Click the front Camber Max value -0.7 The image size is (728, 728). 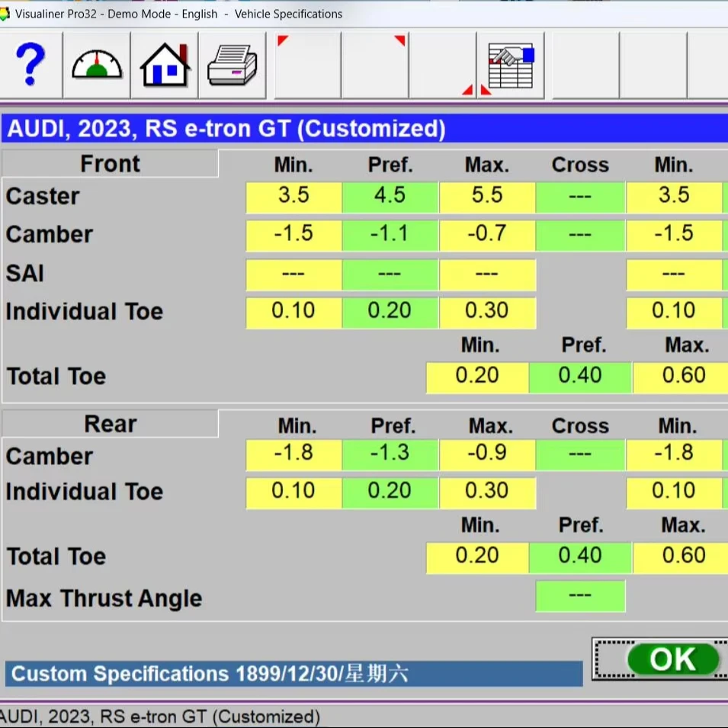[487, 234]
